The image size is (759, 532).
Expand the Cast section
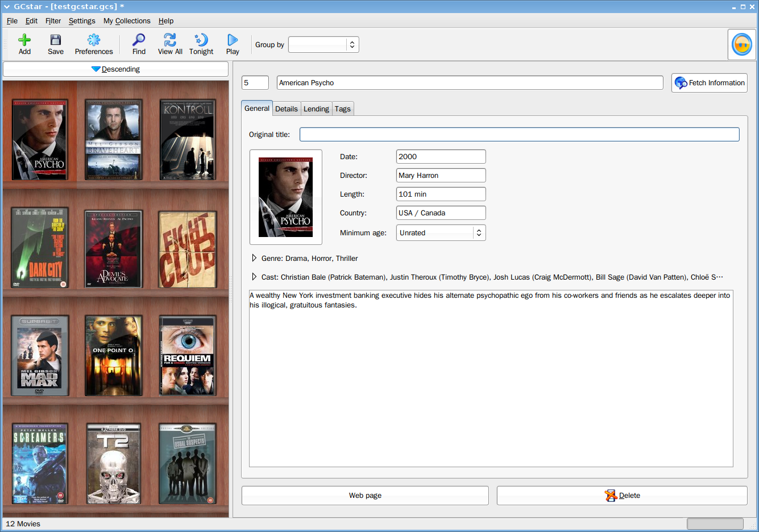(254, 277)
